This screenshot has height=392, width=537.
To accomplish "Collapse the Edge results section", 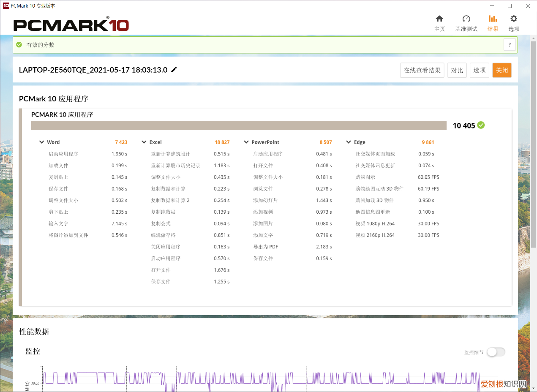I will coord(349,142).
